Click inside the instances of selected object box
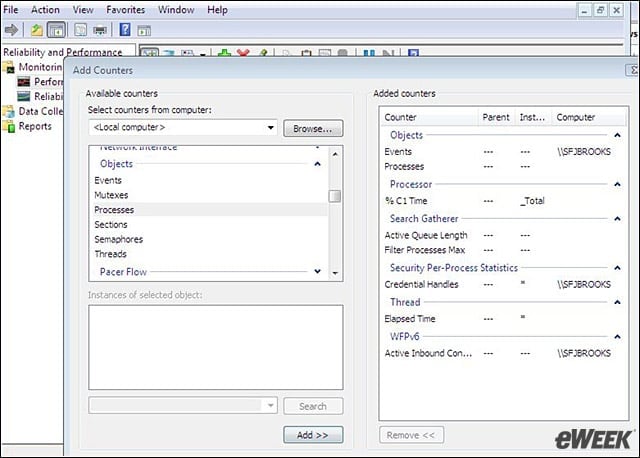This screenshot has height=458, width=640. click(216, 347)
